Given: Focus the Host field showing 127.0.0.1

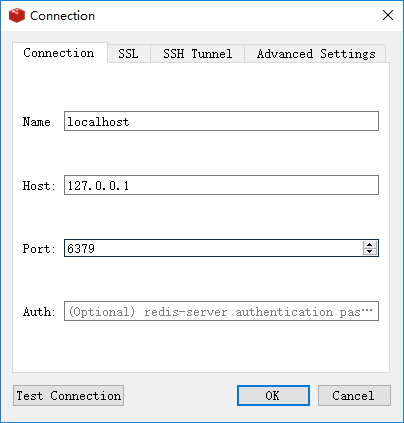Looking at the screenshot, I should (x=221, y=185).
